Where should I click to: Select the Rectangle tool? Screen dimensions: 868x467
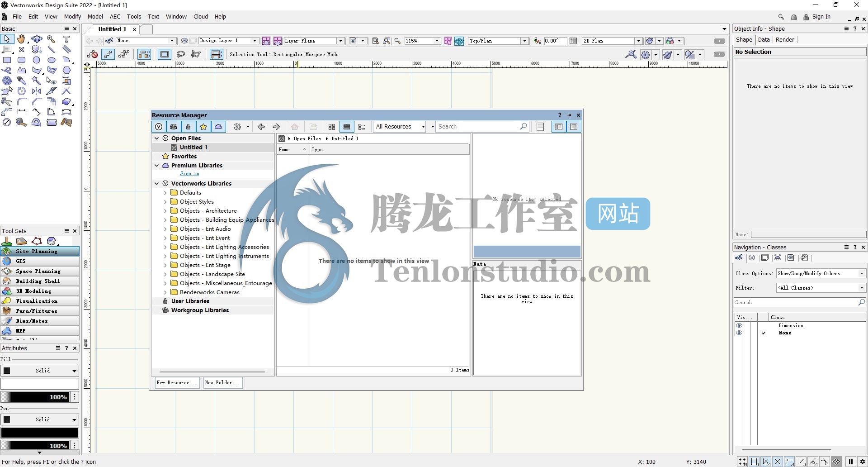click(x=7, y=60)
